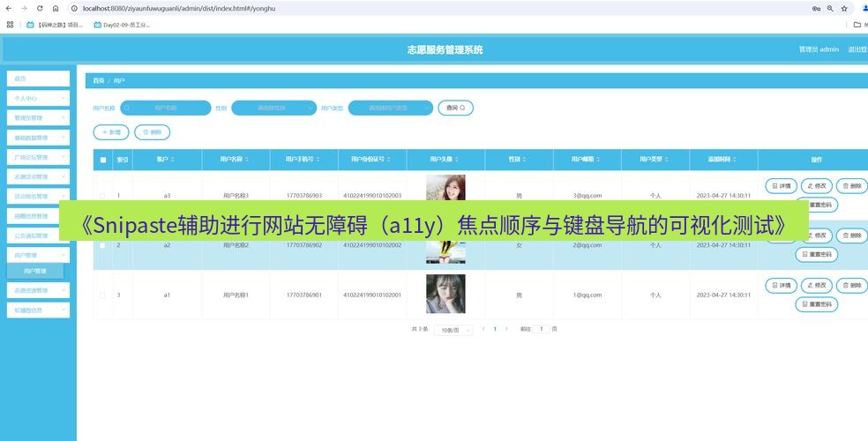
Task: Select the 用户管理 submenu item
Action: (x=35, y=271)
